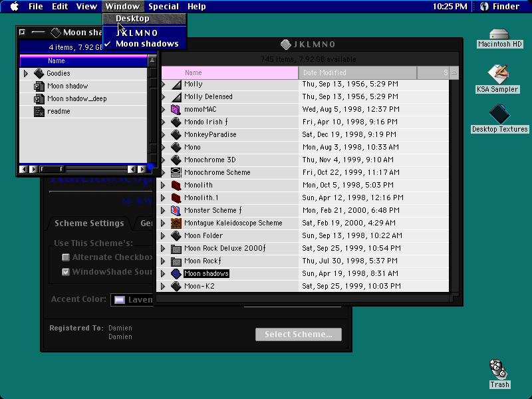
Task: Click the Trash icon
Action: pos(498,369)
